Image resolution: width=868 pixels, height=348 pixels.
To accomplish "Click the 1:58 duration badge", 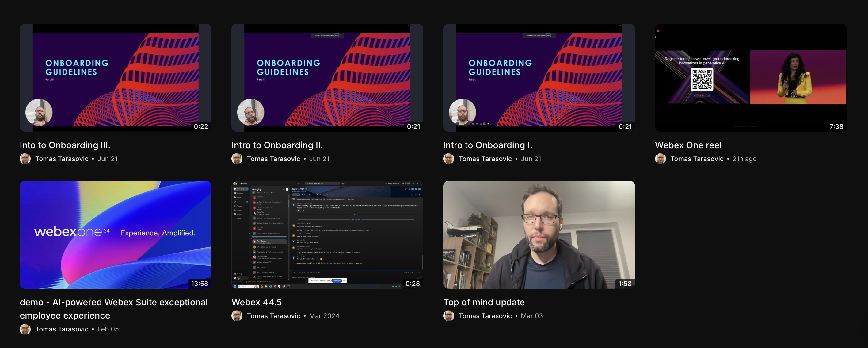I will [625, 284].
